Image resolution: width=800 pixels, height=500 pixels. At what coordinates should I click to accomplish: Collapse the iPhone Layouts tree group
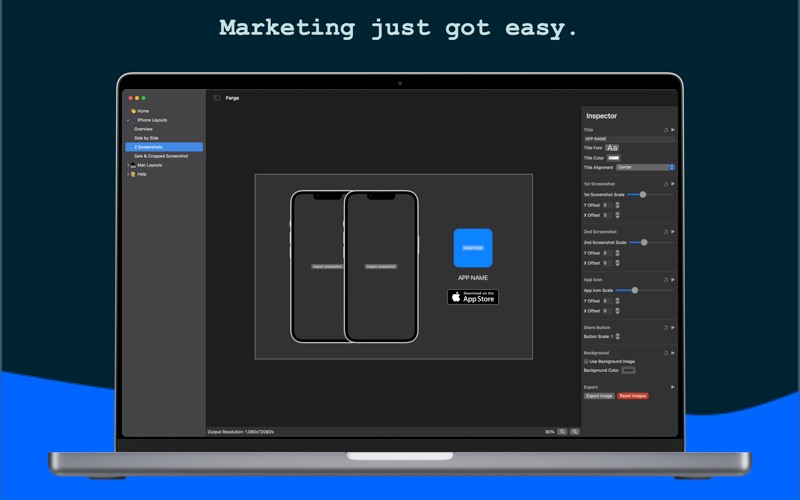(x=128, y=120)
